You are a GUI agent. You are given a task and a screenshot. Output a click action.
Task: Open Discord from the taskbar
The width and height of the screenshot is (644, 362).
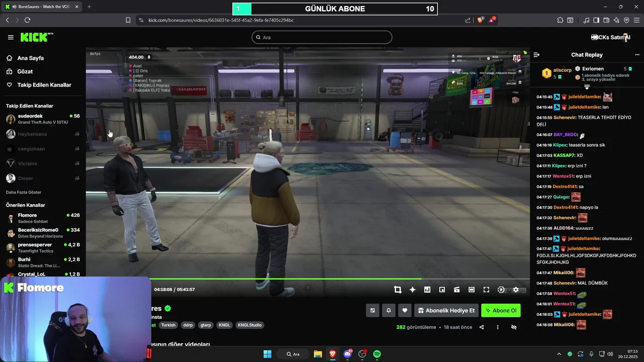tap(347, 354)
